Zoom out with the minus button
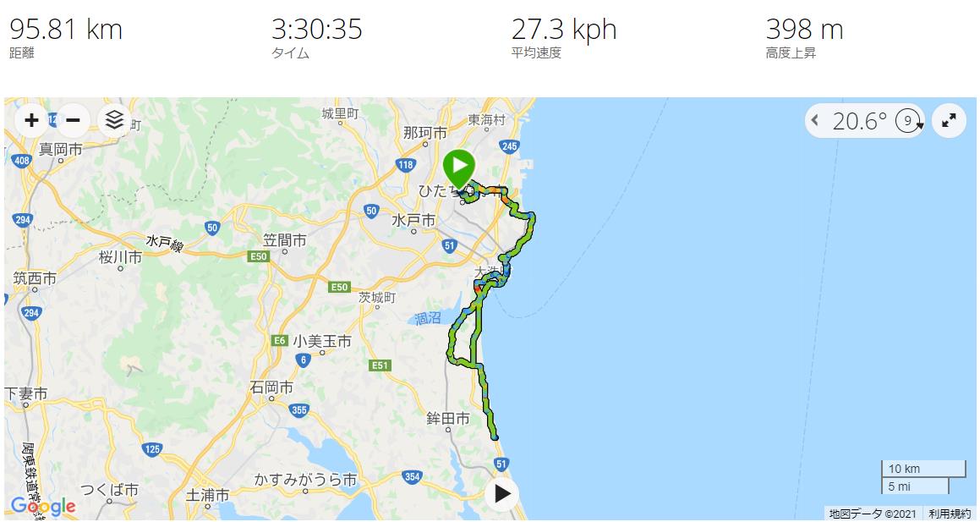Screen dimensions: 980x522 (x=73, y=120)
